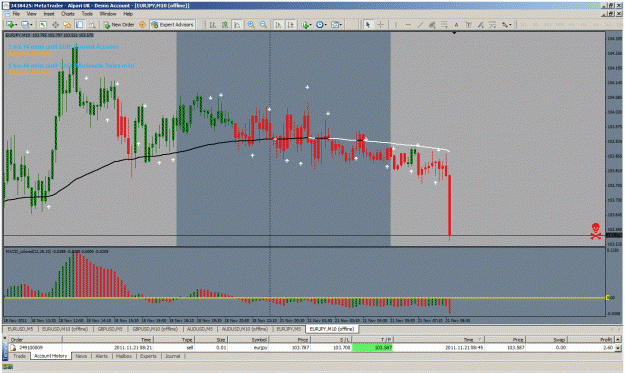The height and width of the screenshot is (373, 625).
Task: Select the Fibonacci Retracement tool
Action: (444, 25)
